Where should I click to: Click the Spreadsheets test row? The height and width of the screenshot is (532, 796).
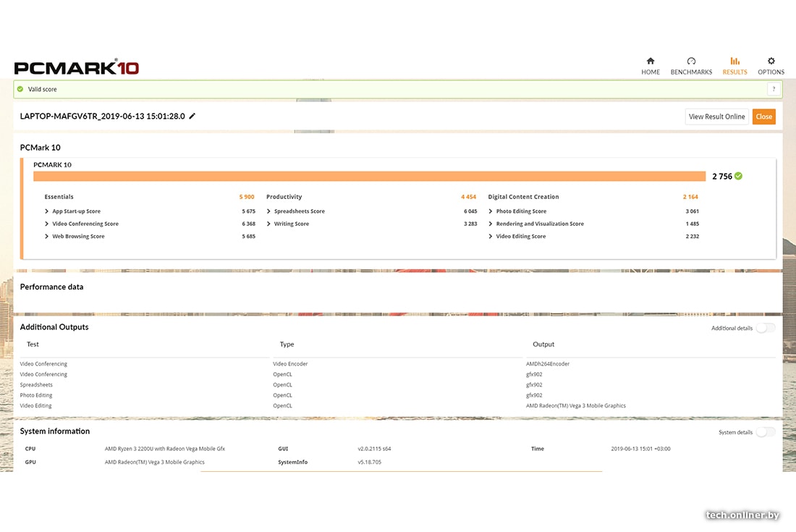coord(36,385)
